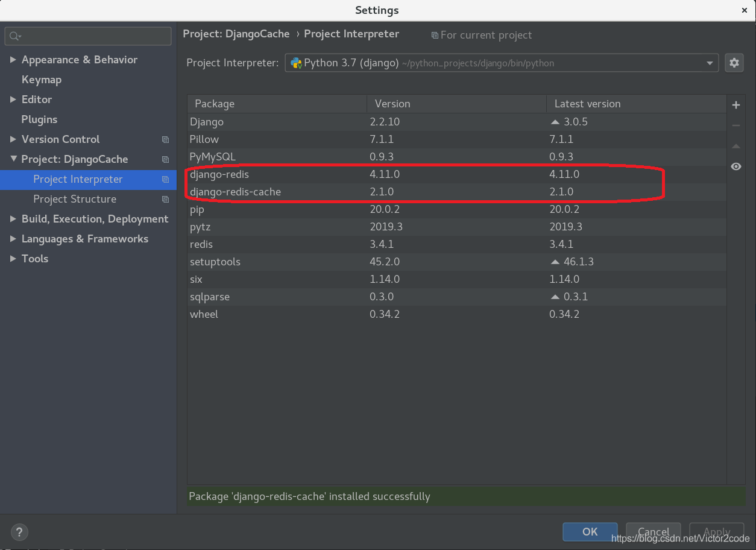This screenshot has width=756, height=550.
Task: Click the Package column header
Action: 277,104
